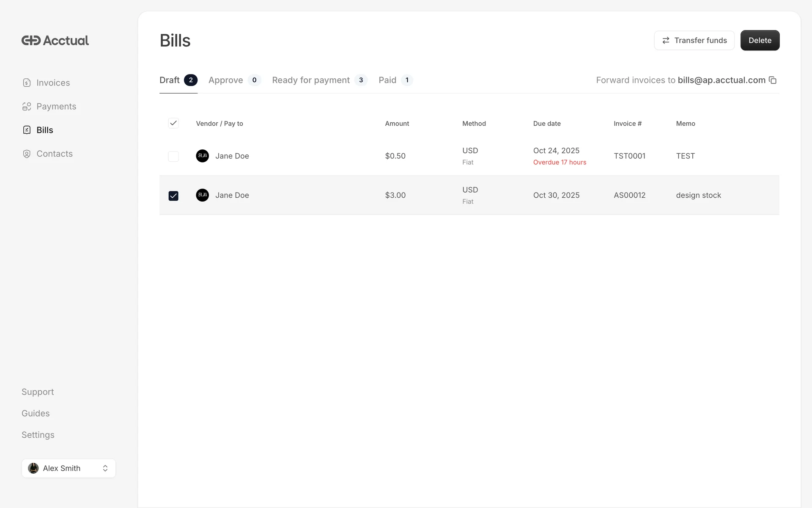Open Invoices via its sidebar icon
Screen dimensions: 812x508
(27, 83)
